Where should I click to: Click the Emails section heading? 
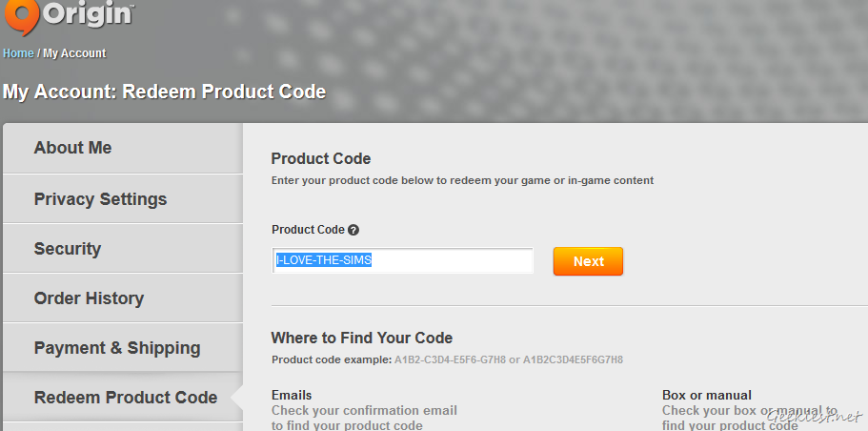[292, 395]
